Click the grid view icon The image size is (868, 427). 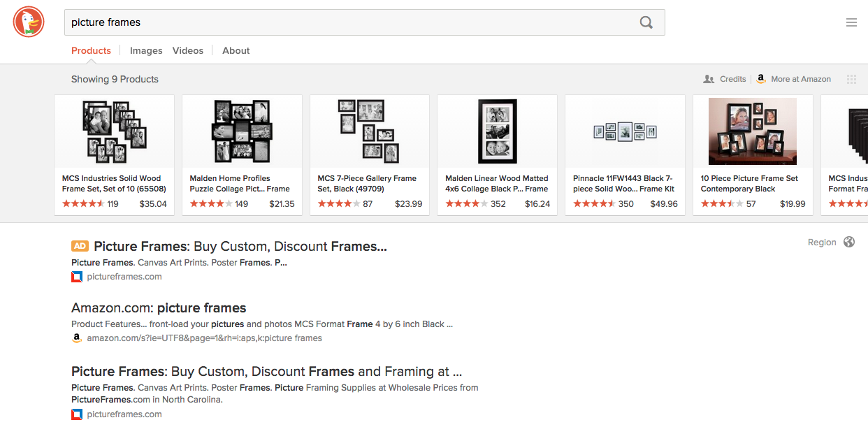[851, 80]
